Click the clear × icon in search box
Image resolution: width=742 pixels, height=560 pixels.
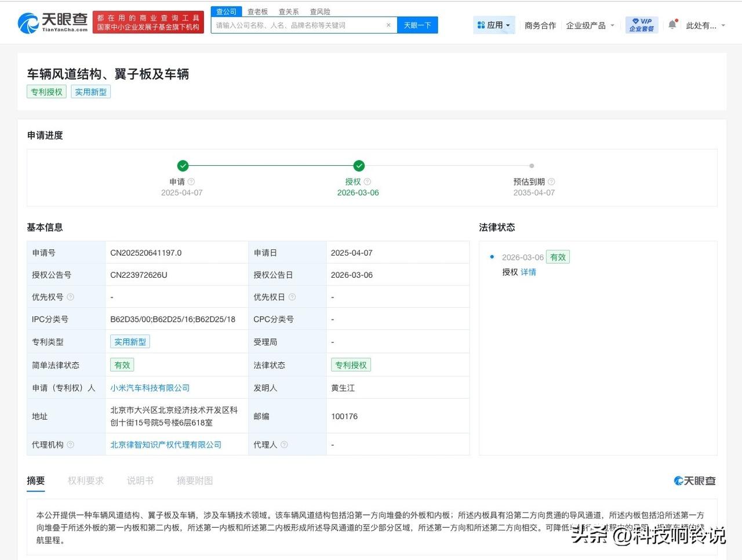389,25
